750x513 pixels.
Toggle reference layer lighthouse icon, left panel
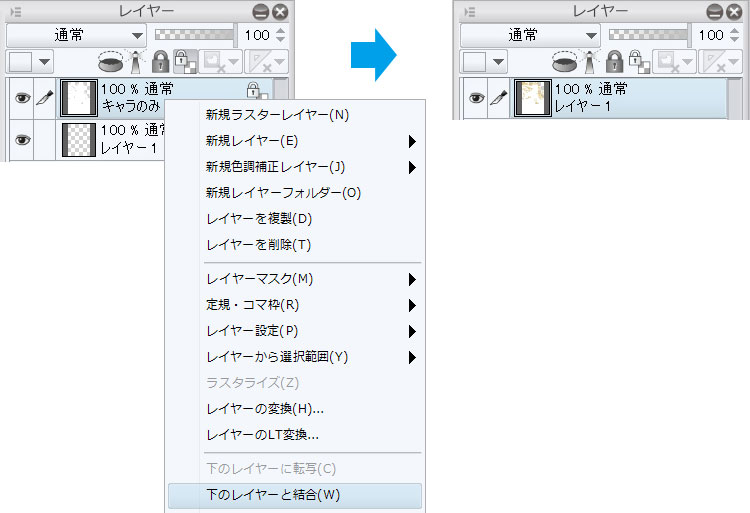click(137, 62)
